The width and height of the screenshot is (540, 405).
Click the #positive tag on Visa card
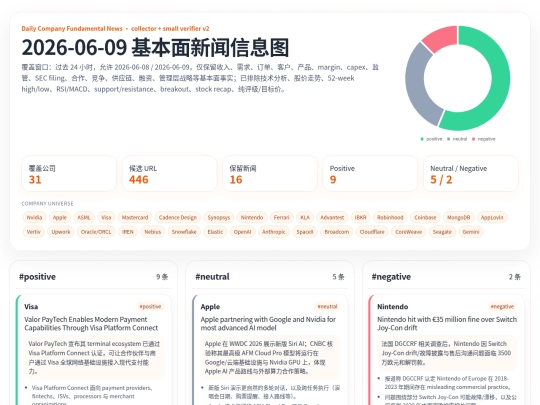pyautogui.click(x=150, y=307)
